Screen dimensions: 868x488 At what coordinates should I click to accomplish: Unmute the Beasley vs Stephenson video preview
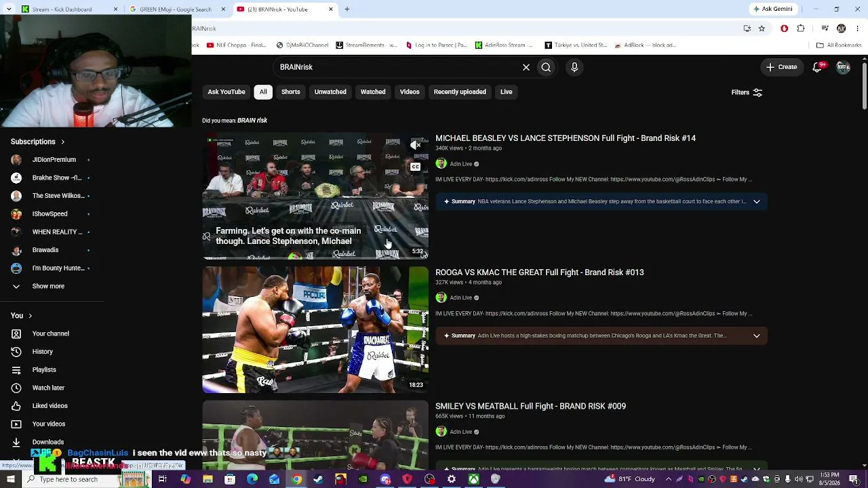tap(416, 145)
